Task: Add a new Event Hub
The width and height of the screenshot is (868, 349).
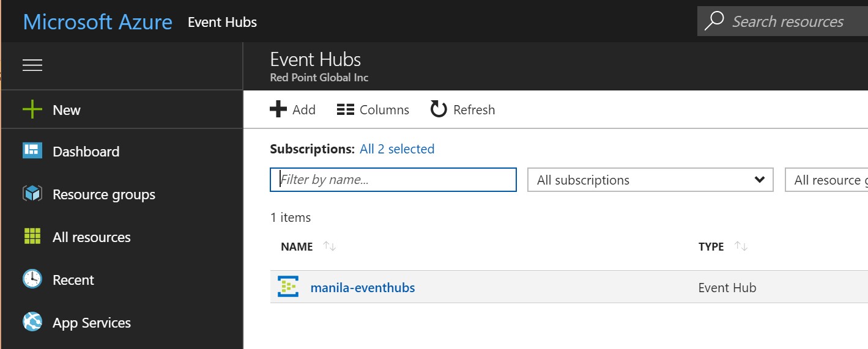Action: click(x=293, y=110)
